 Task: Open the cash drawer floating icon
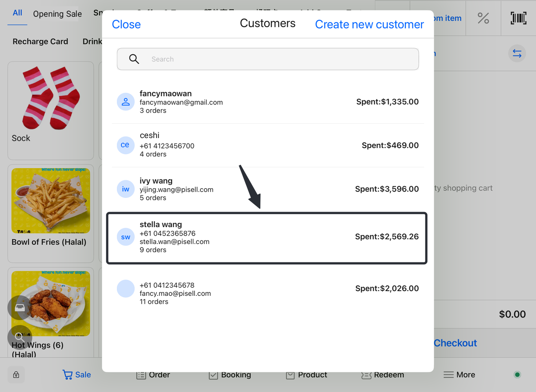20,308
